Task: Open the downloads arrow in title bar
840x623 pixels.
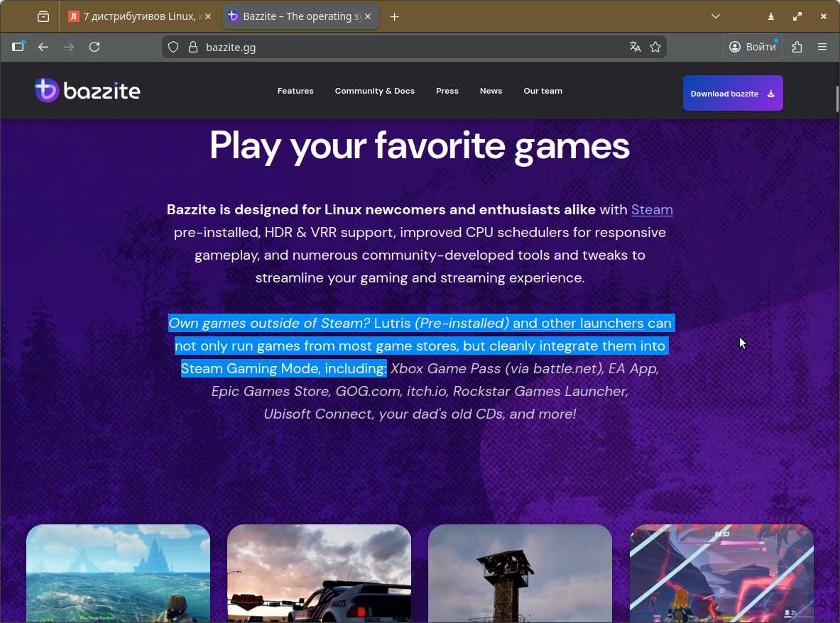Action: (771, 16)
